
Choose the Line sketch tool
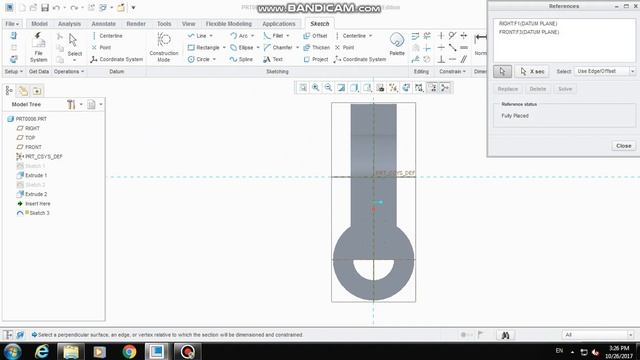coord(197,36)
